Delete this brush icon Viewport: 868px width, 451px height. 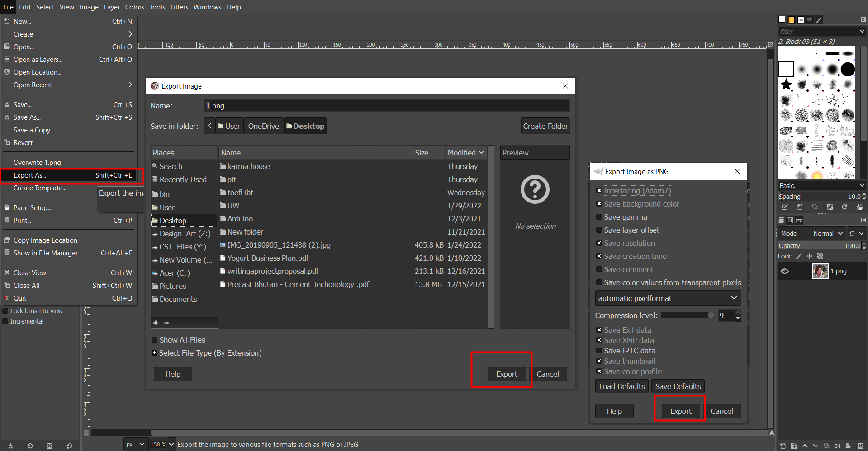pos(830,207)
